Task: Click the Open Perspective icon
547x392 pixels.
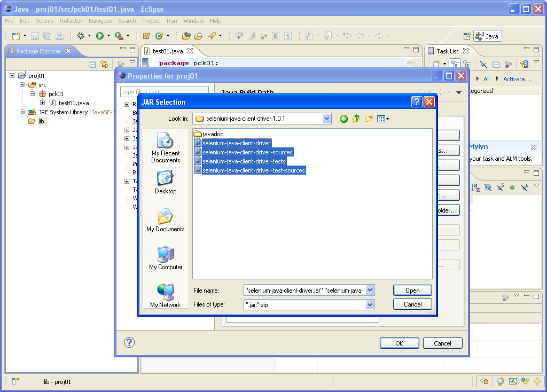Action: [467, 36]
